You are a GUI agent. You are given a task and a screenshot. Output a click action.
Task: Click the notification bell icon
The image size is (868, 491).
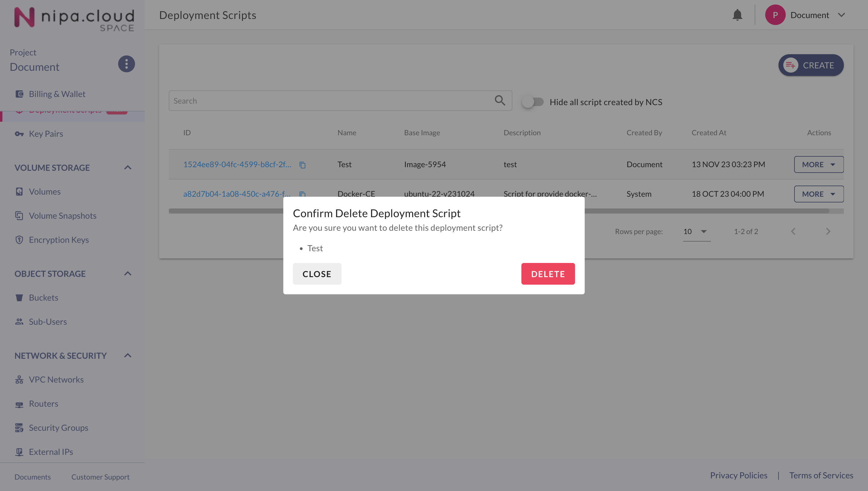coord(737,15)
